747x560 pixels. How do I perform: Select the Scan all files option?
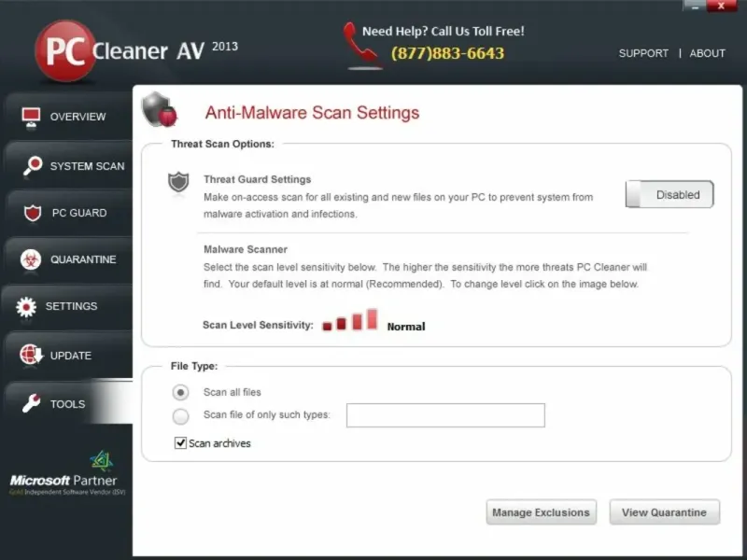(x=180, y=392)
